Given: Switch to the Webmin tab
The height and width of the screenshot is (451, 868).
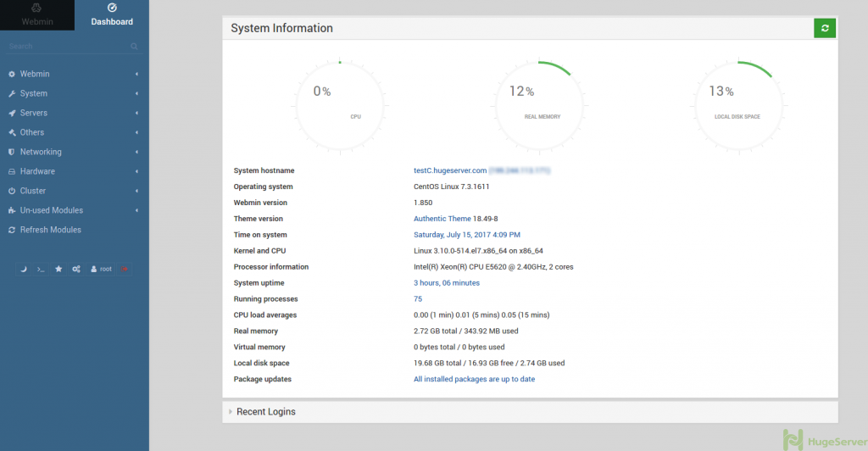Looking at the screenshot, I should pyautogui.click(x=37, y=15).
